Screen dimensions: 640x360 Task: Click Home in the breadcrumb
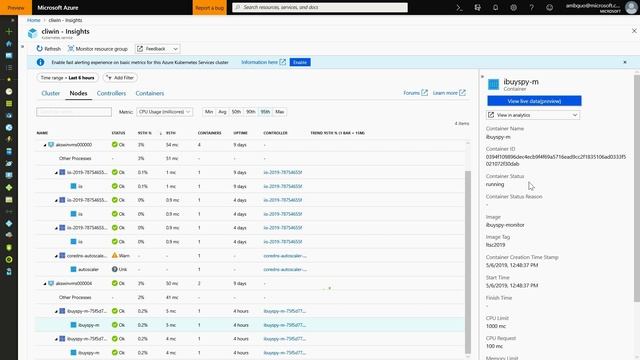coord(33,20)
